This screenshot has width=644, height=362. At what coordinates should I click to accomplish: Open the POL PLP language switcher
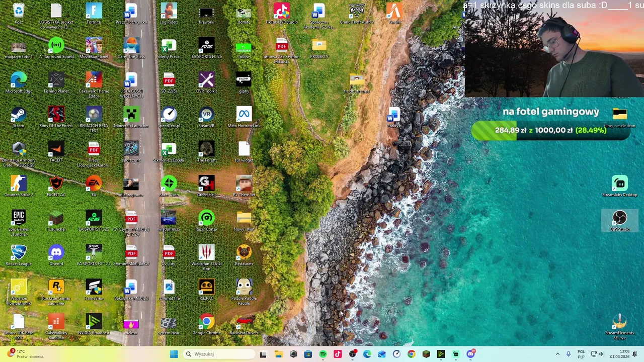[x=581, y=354]
